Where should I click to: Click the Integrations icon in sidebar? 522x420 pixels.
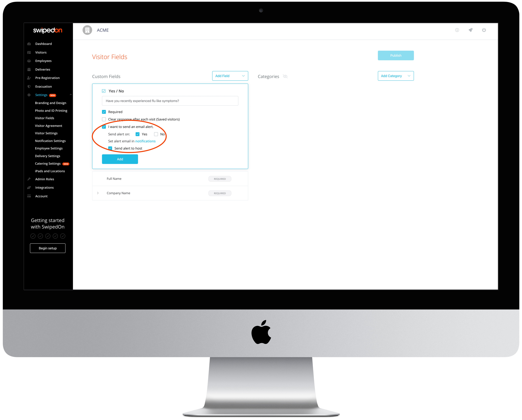point(29,187)
